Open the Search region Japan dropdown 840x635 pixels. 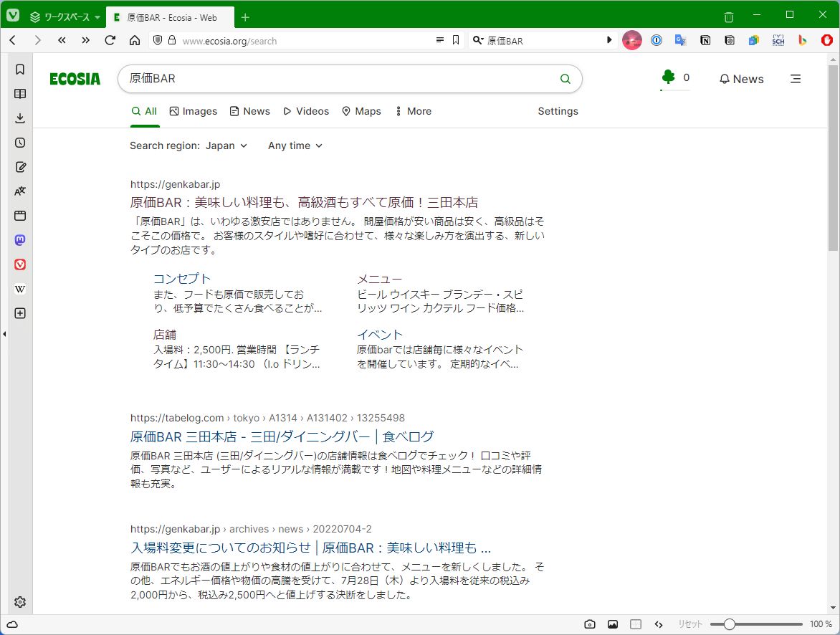(x=226, y=145)
